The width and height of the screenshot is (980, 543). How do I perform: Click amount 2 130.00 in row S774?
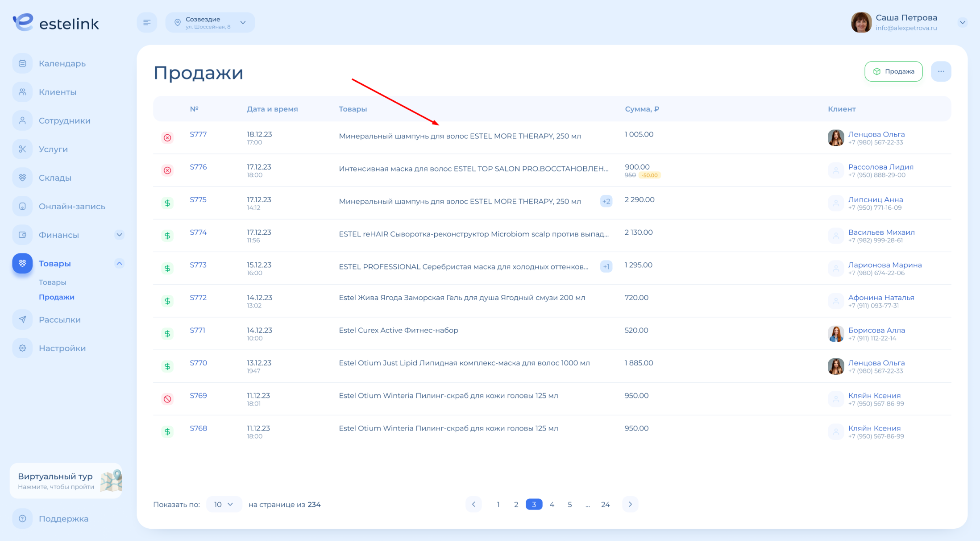coord(639,232)
